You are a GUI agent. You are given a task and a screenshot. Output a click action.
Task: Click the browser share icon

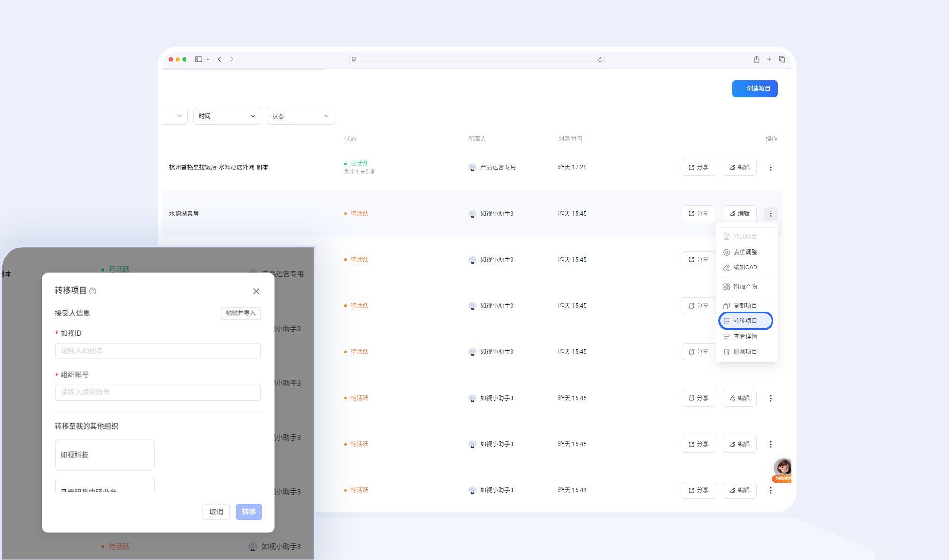[757, 59]
